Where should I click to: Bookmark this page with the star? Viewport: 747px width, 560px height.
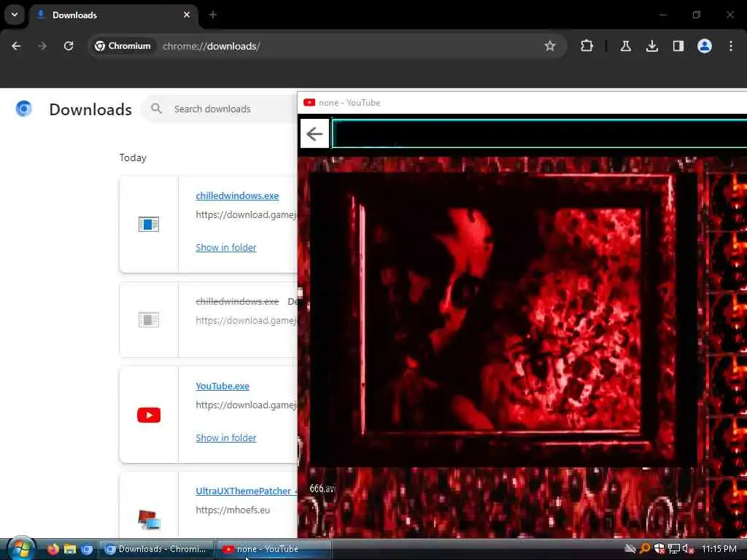(550, 46)
